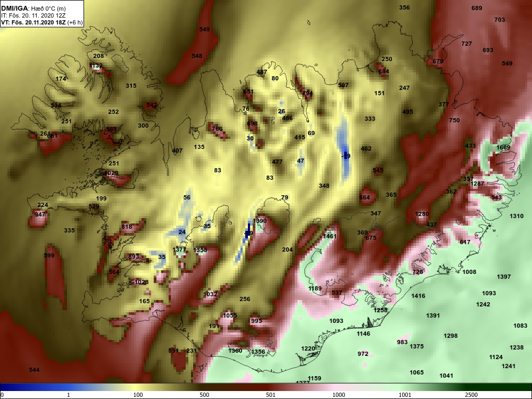Click the map value '1008'

(469, 272)
